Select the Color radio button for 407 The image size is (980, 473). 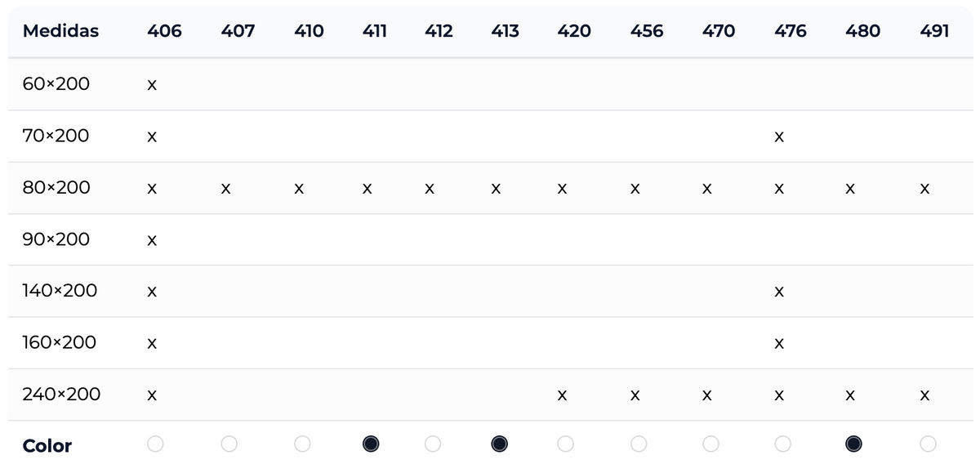(229, 444)
